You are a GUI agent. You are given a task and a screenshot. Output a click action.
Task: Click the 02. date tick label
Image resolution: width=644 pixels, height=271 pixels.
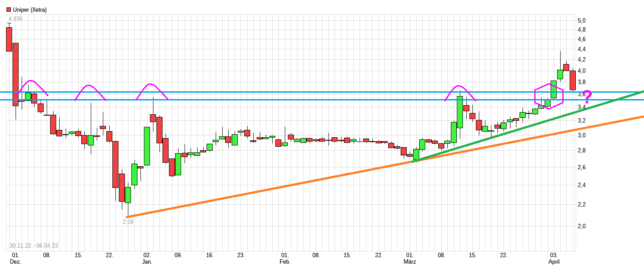click(147, 255)
